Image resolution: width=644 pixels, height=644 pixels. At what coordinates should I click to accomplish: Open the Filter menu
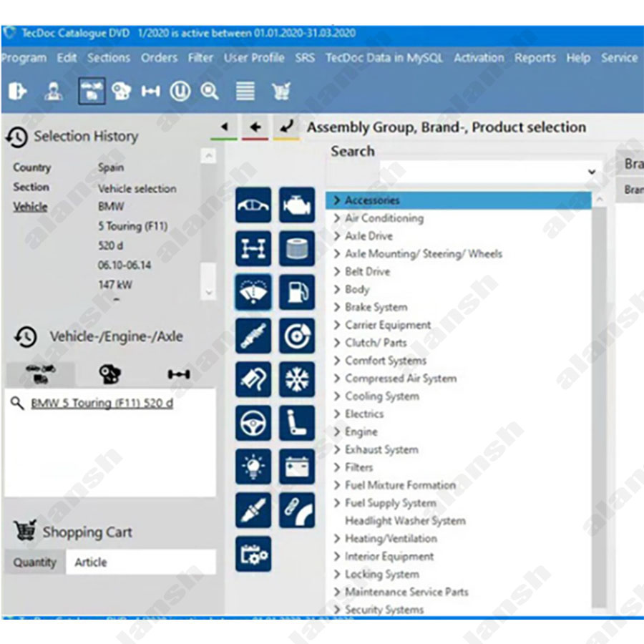click(x=200, y=57)
